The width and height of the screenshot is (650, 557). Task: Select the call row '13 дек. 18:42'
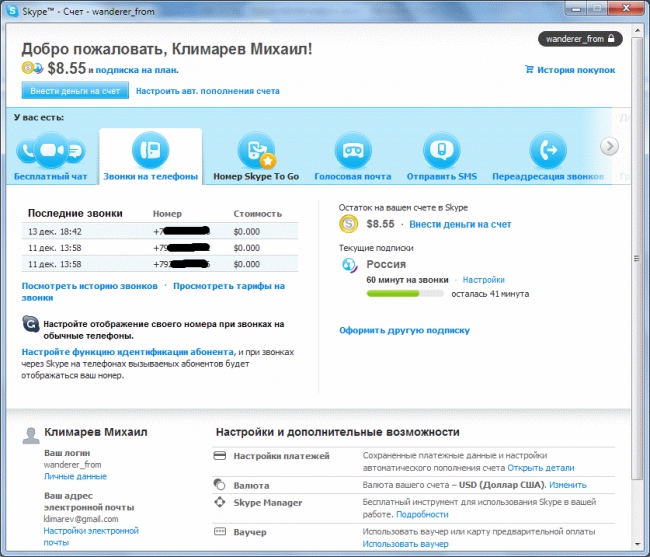(x=160, y=231)
